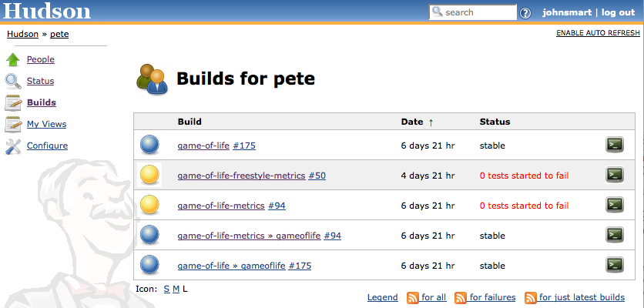
Task: Open console output for game-of-life-metrics #94
Action: pyautogui.click(x=615, y=205)
